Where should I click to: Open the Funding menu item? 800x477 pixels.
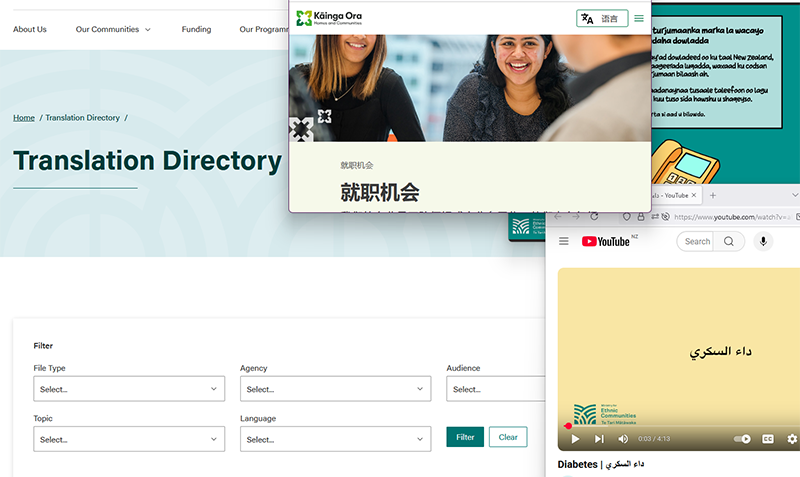196,29
